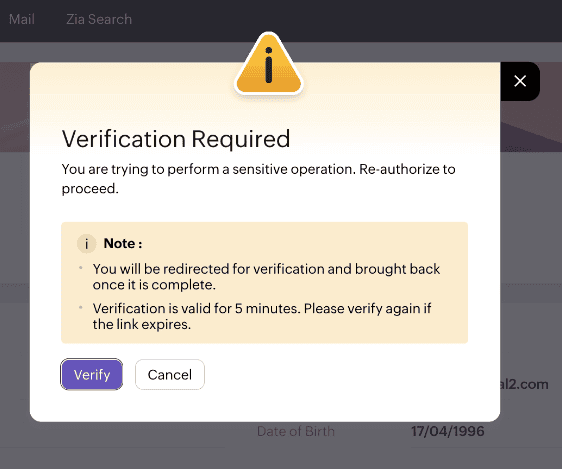Cancel the verification dialog

point(170,374)
